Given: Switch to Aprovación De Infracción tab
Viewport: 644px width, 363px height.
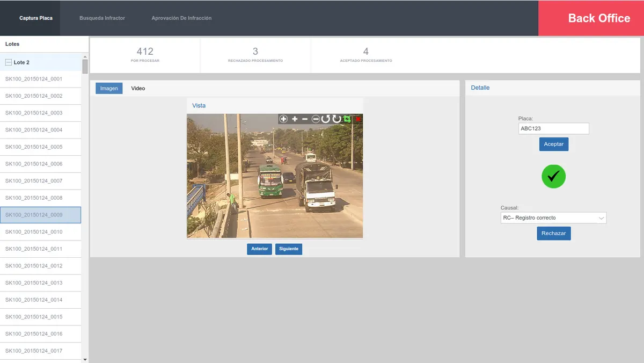Looking at the screenshot, I should (x=181, y=18).
